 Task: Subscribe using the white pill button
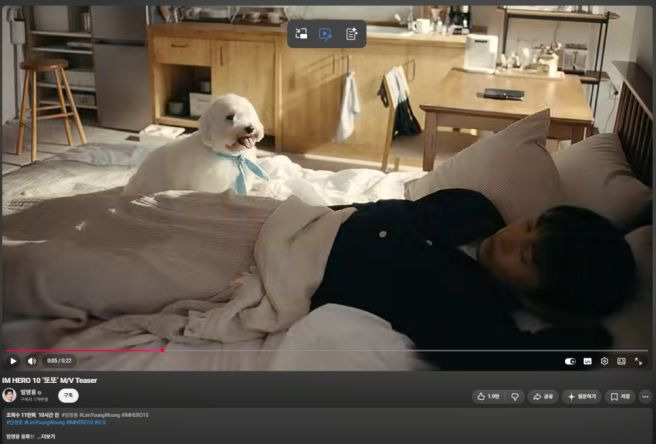pyautogui.click(x=68, y=395)
